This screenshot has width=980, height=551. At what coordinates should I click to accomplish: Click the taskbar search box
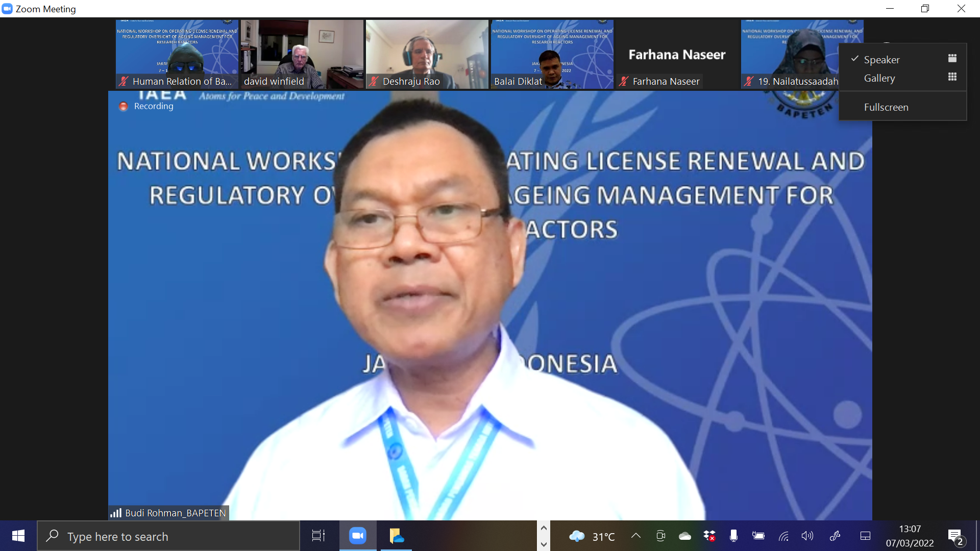[x=168, y=536]
